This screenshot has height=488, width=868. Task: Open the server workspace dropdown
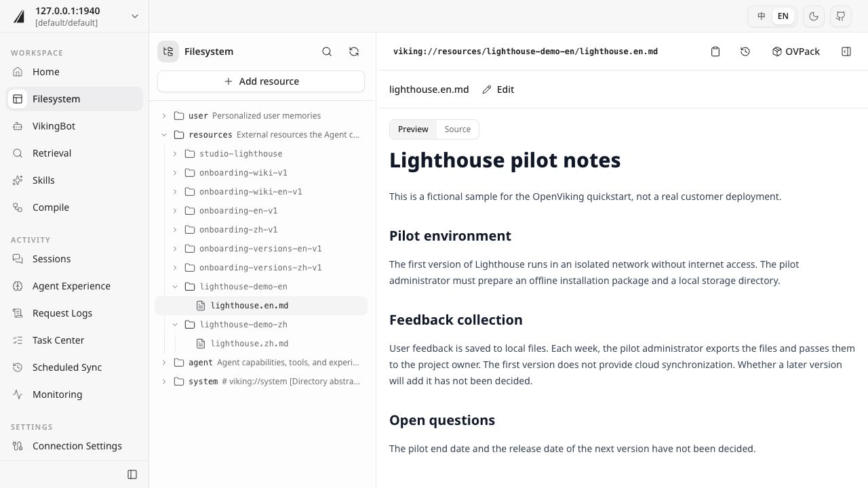pos(75,16)
